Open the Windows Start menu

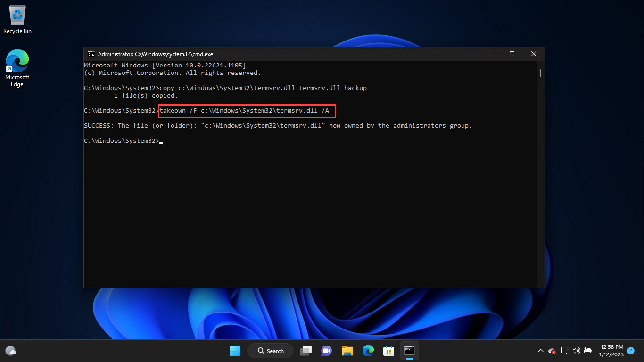[x=235, y=351]
